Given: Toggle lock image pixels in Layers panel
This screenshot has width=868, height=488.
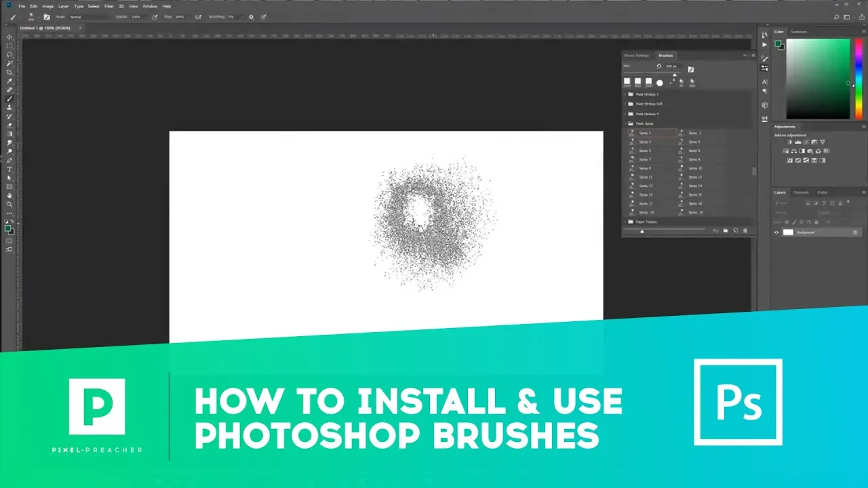Looking at the screenshot, I should click(794, 222).
